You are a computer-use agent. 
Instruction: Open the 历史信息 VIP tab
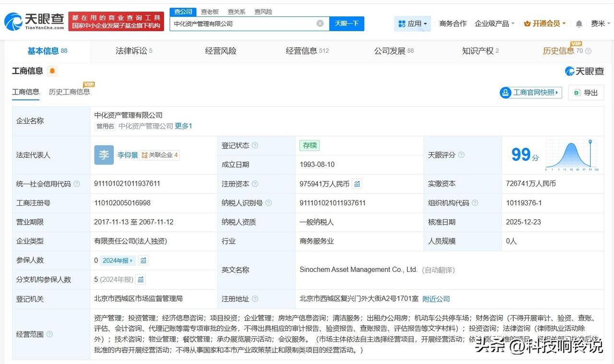(563, 50)
